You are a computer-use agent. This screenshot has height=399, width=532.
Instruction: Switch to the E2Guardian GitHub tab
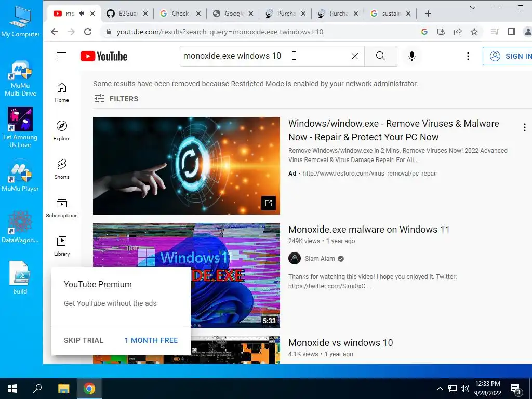[x=127, y=14]
